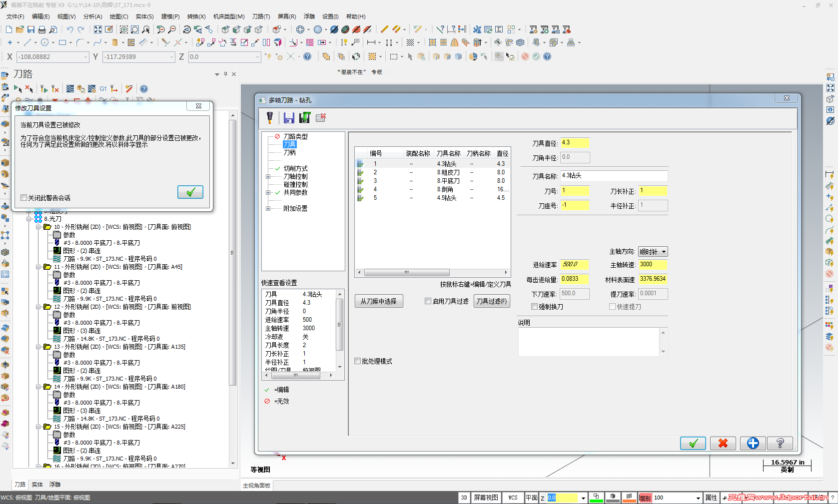Click the Print icon in the toolbar
The image size is (838, 504).
(42, 29)
